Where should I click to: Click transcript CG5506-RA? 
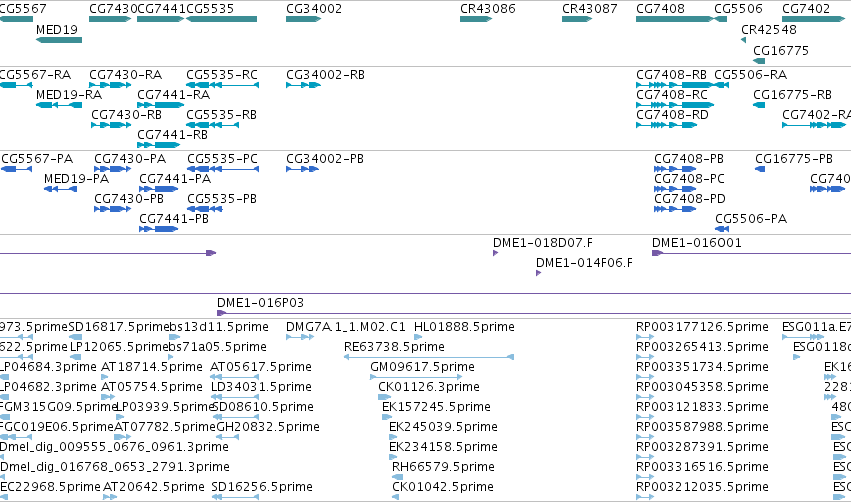click(x=721, y=85)
